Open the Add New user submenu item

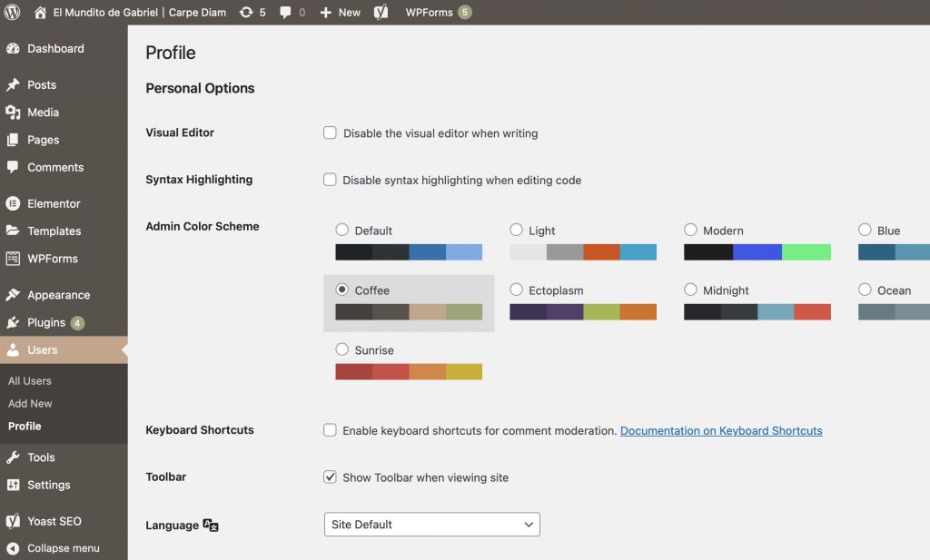[30, 404]
